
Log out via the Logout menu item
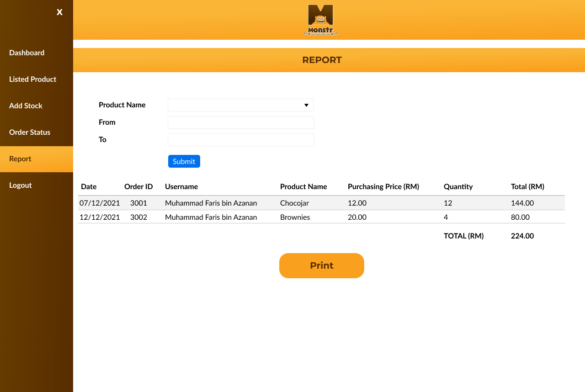pyautogui.click(x=21, y=185)
